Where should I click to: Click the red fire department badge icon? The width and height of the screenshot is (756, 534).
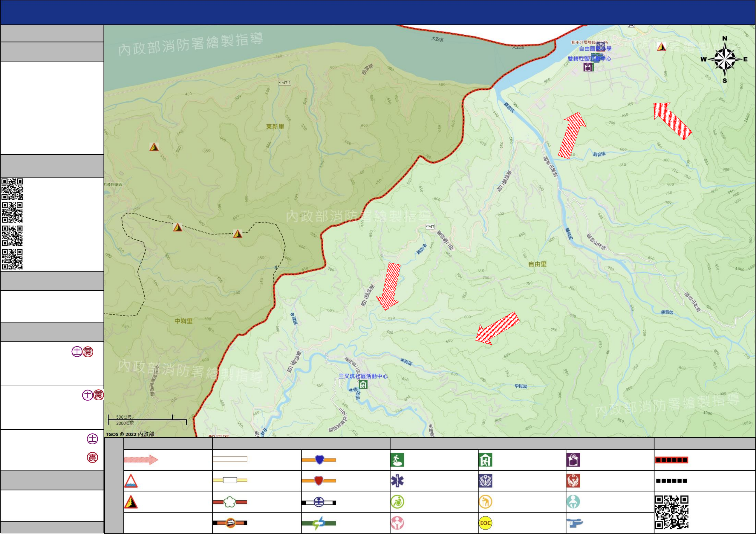pyautogui.click(x=574, y=481)
